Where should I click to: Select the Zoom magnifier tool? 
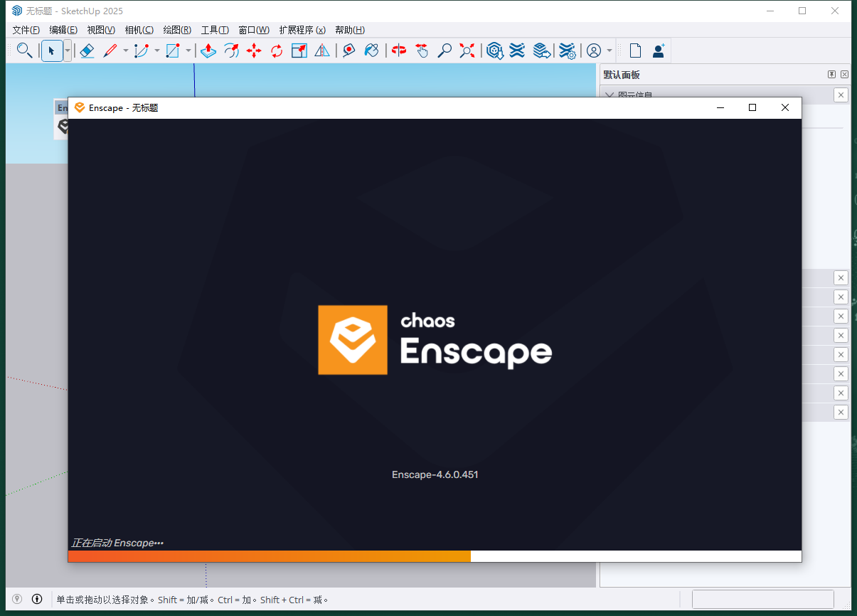[x=445, y=51]
